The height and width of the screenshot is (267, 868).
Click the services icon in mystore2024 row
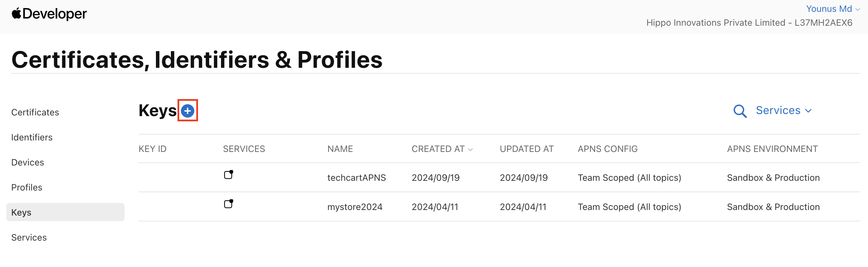click(x=228, y=204)
